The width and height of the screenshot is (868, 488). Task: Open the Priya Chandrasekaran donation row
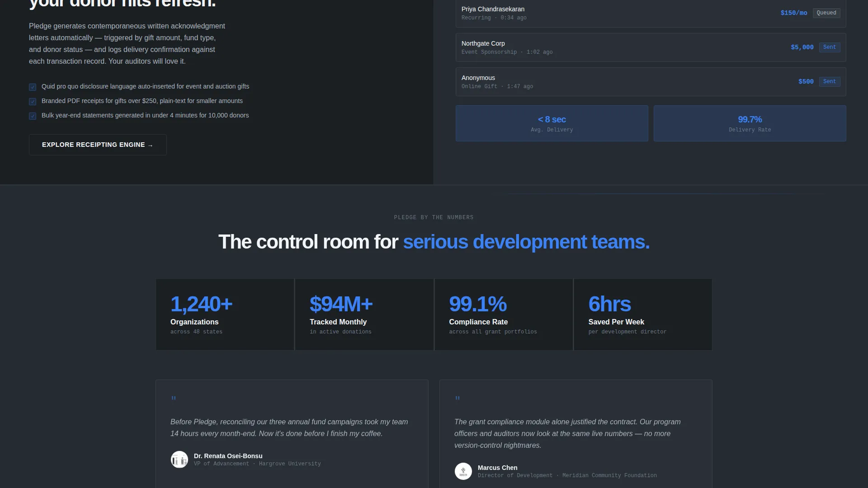tap(651, 13)
